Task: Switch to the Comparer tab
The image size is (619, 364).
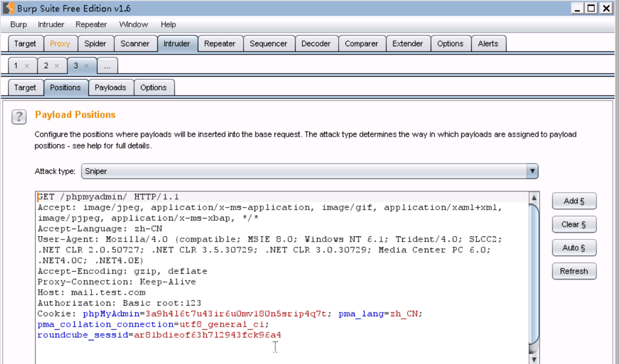Action: click(x=362, y=44)
